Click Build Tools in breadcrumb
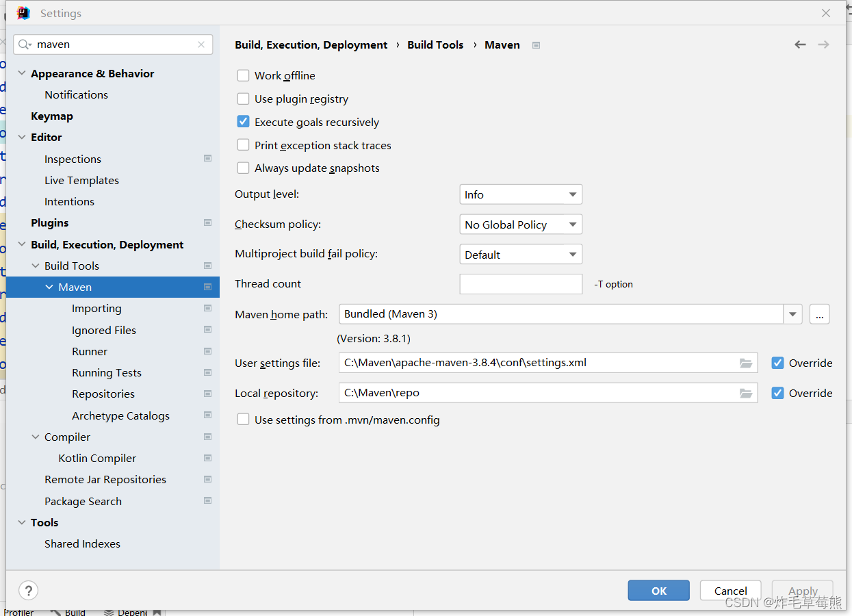Image resolution: width=852 pixels, height=616 pixels. coord(435,44)
